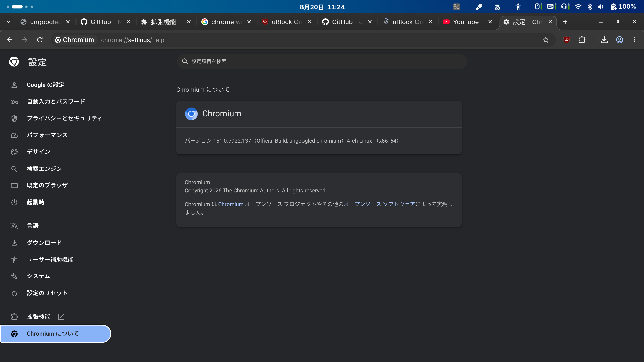Open the extensions puzzle menu

[582, 40]
